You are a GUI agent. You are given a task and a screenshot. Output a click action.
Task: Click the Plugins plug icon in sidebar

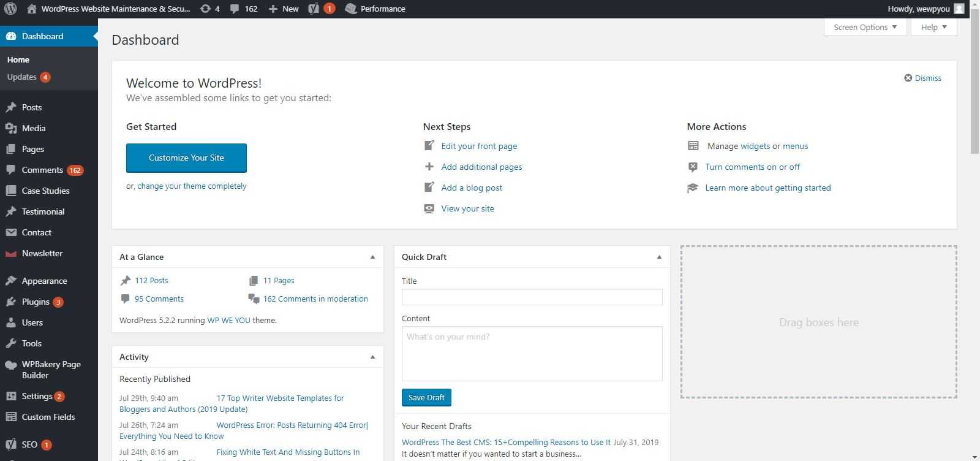pyautogui.click(x=11, y=302)
